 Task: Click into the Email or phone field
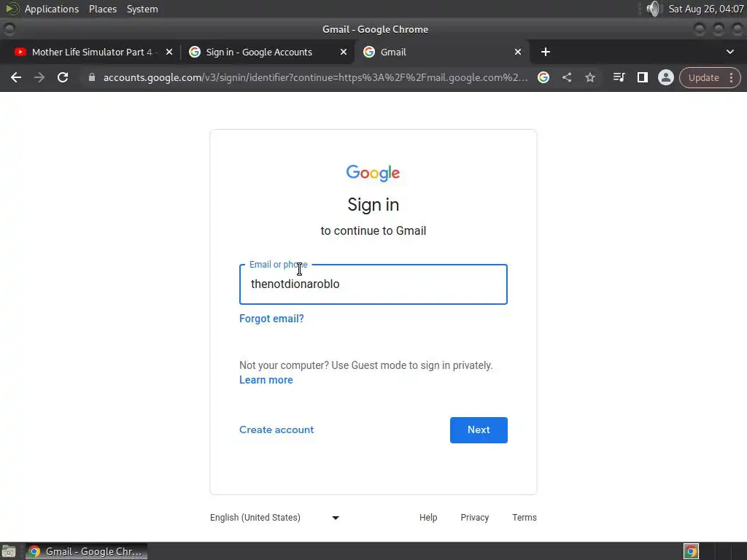(373, 284)
